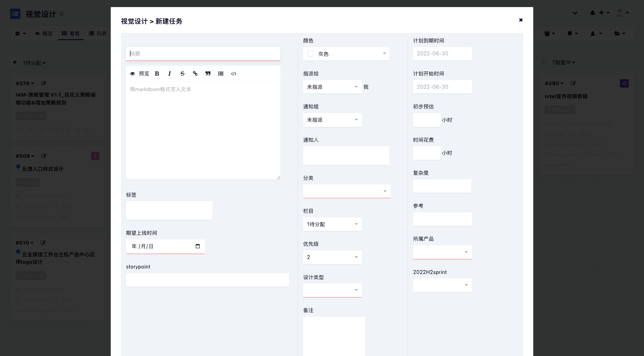Open task #510 dropdown menu
644x356 pixels.
pos(25,243)
